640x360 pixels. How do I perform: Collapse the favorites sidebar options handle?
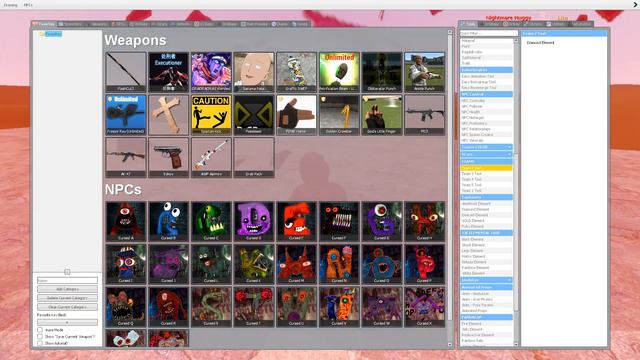(x=67, y=272)
